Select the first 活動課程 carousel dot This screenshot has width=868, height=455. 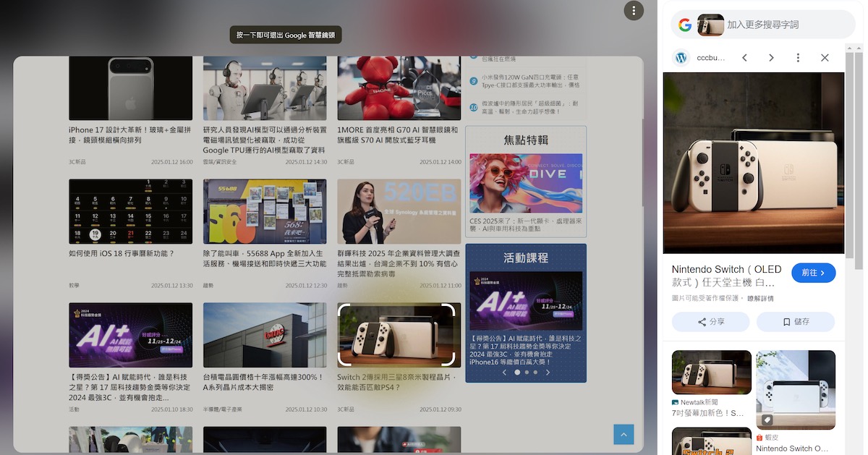(517, 373)
